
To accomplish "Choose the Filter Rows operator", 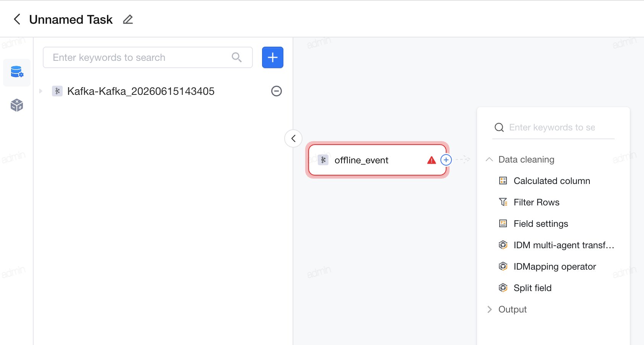I will pos(529,202).
